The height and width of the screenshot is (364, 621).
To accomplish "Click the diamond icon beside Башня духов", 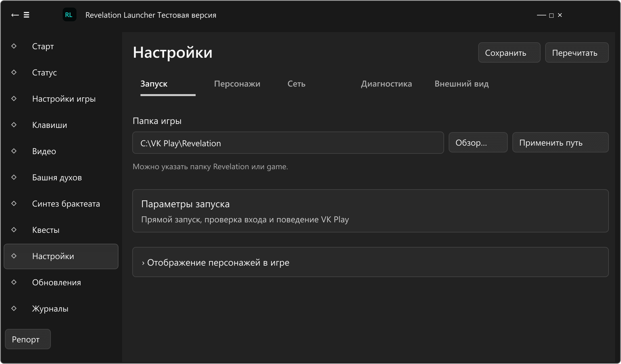I will click(14, 177).
